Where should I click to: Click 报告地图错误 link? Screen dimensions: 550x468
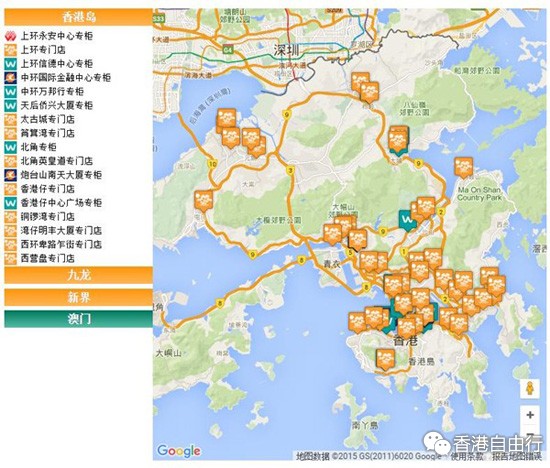(x=517, y=457)
